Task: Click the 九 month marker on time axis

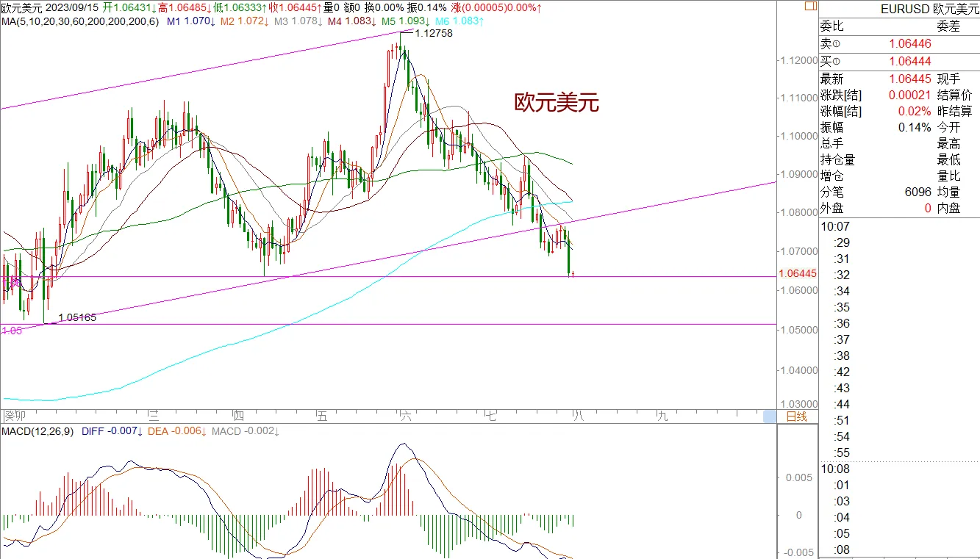Action: [662, 416]
